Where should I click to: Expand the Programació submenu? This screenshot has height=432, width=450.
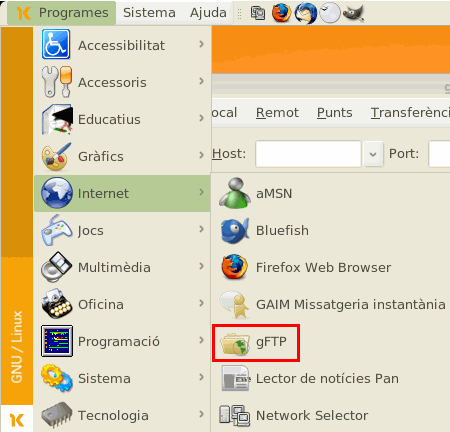pyautogui.click(x=122, y=341)
